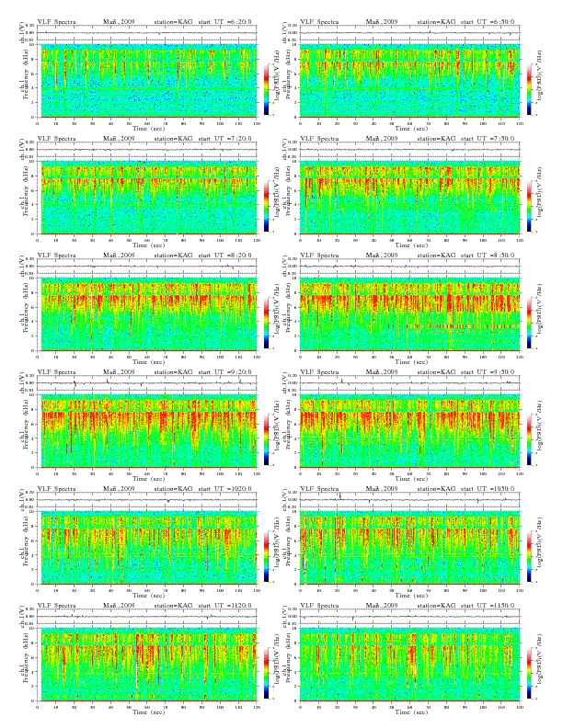Click 'Time (sec)' label under the 11:20:0 spectrogram

point(149,711)
